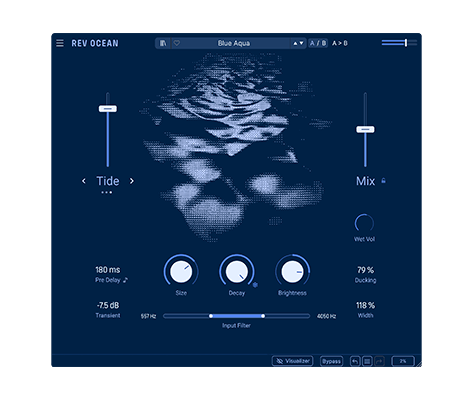Image resolution: width=473 pixels, height=400 pixels.
Task: Click the Size knob
Action: click(x=181, y=272)
